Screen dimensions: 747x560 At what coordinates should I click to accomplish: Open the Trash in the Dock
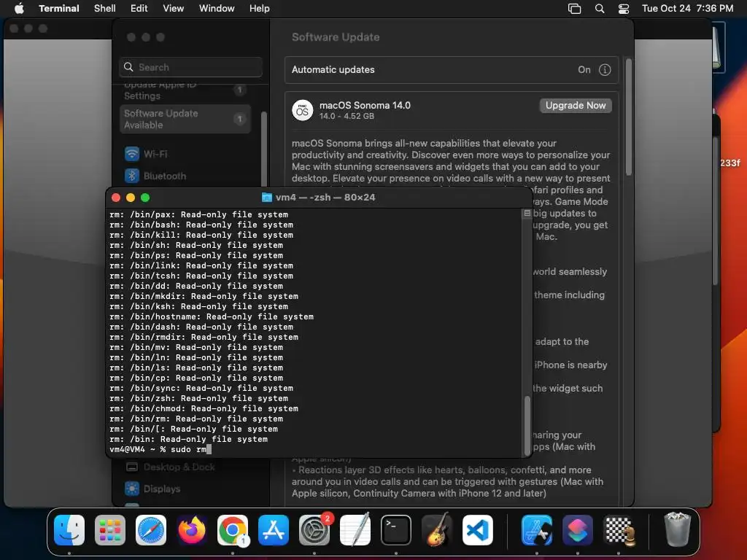pyautogui.click(x=678, y=530)
